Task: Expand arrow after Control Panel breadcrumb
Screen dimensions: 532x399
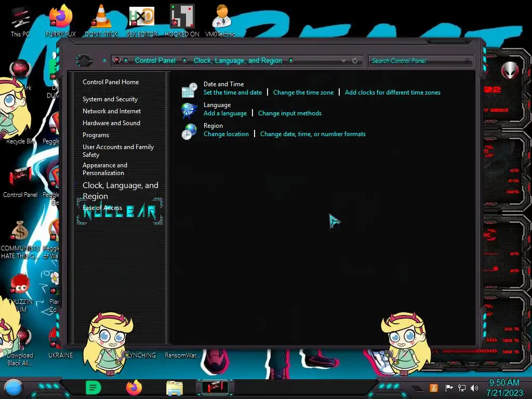Action: pyautogui.click(x=184, y=60)
